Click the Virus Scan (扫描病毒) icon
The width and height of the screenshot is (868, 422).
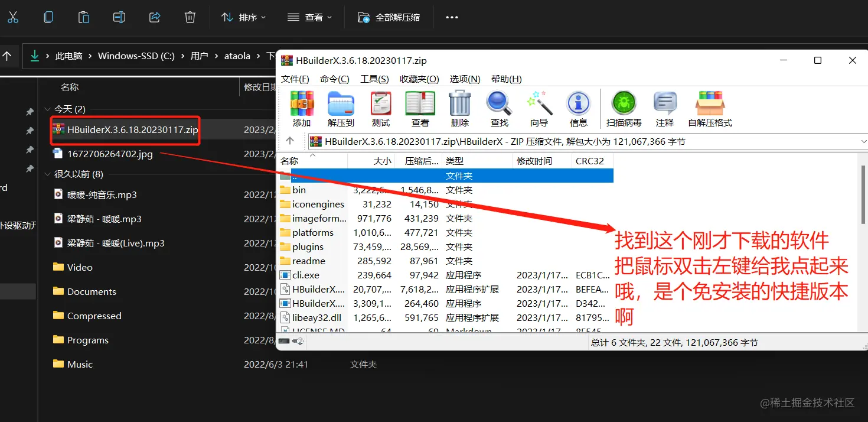624,109
